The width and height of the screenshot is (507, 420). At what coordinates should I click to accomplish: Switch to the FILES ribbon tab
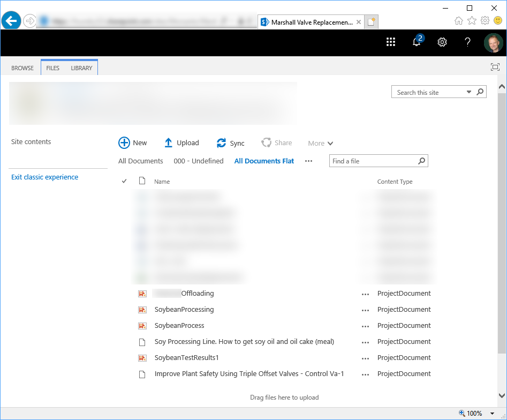pos(52,68)
